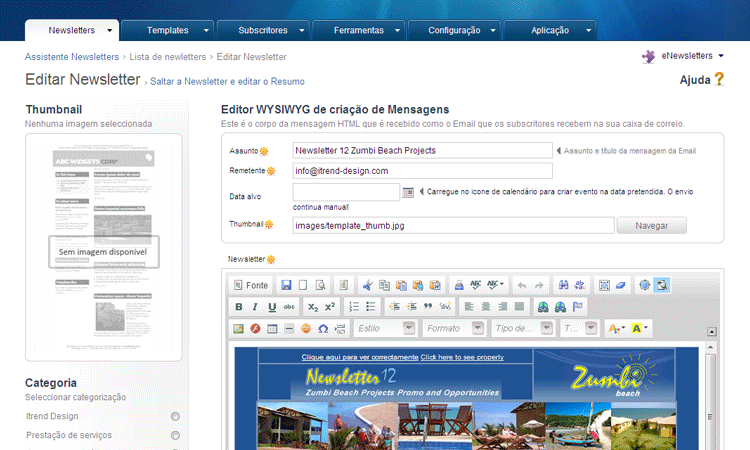Click the Insert Flash icon
The height and width of the screenshot is (450, 750).
coord(255,329)
